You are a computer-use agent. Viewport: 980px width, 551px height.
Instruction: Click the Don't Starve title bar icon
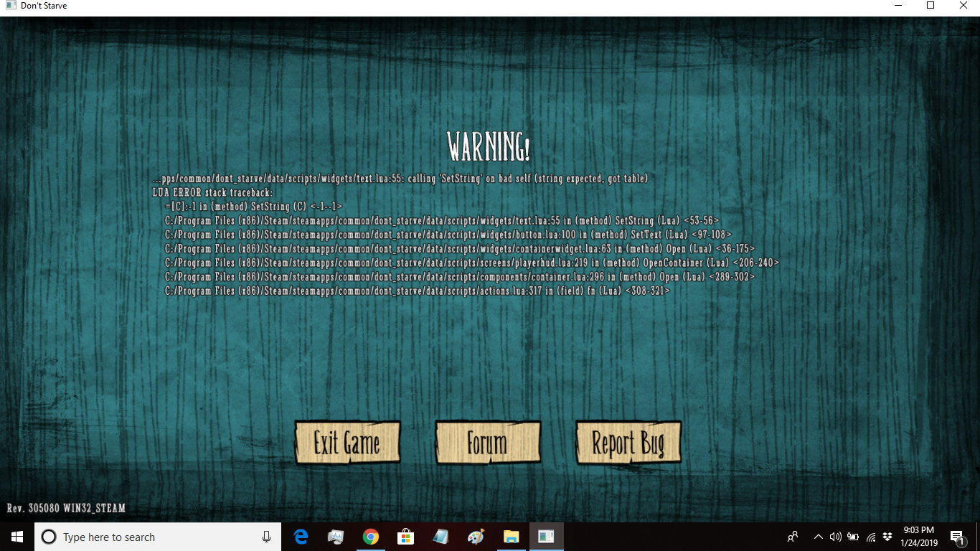tap(11, 6)
